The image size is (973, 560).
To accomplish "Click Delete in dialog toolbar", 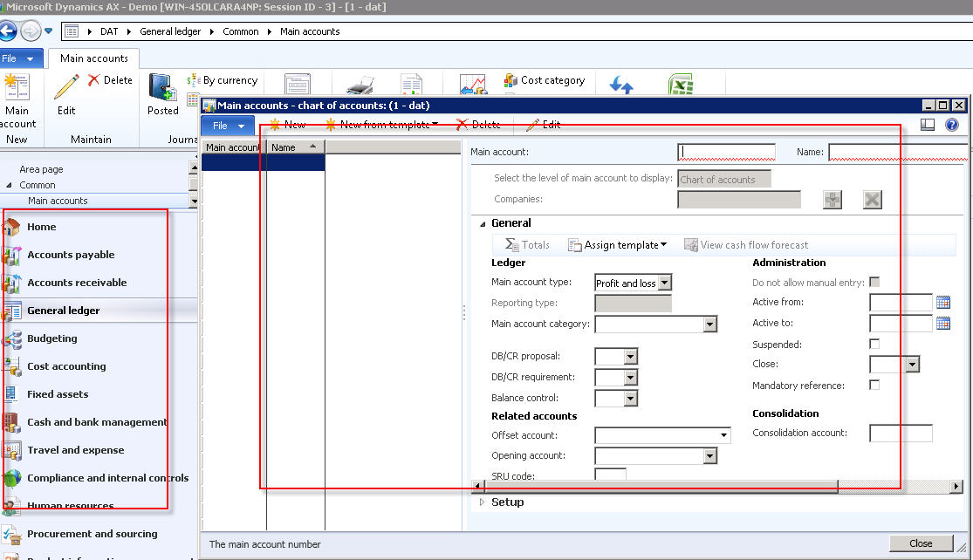I will coord(478,125).
